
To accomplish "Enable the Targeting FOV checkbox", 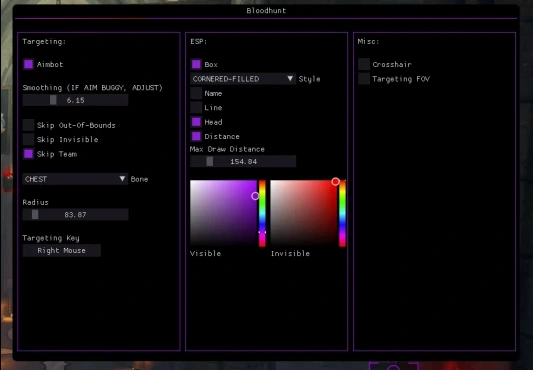I will coord(364,79).
